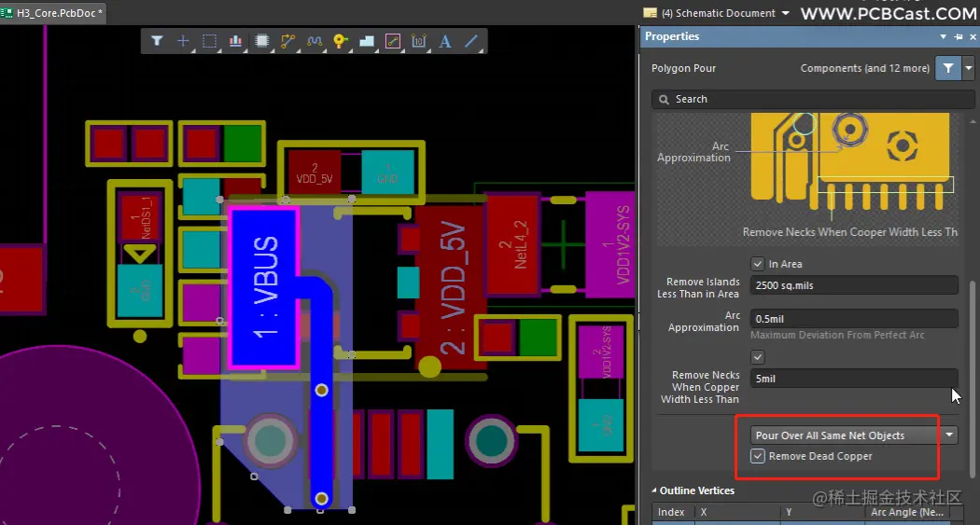Activate the place dimension tool
Image resolution: width=980 pixels, height=525 pixels.
[419, 41]
